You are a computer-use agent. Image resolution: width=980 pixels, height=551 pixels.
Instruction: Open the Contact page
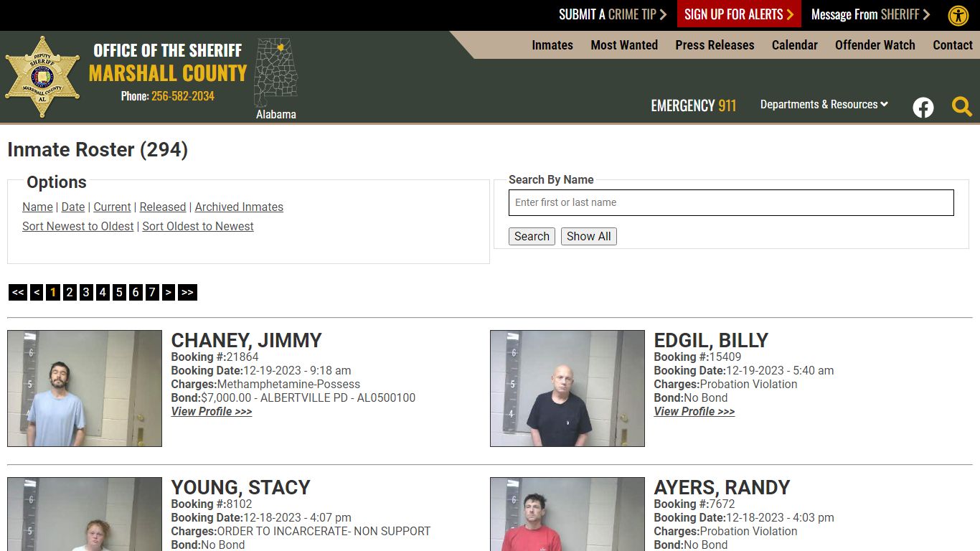(953, 44)
